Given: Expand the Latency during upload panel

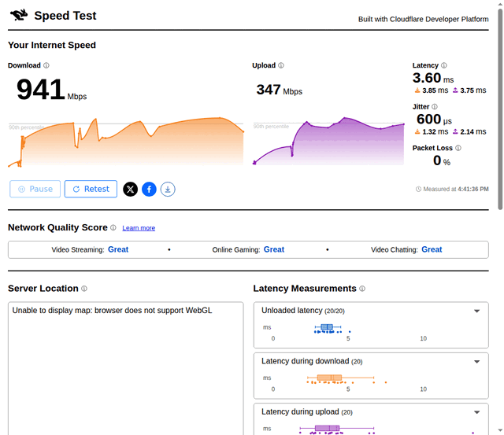Looking at the screenshot, I should [x=477, y=412].
